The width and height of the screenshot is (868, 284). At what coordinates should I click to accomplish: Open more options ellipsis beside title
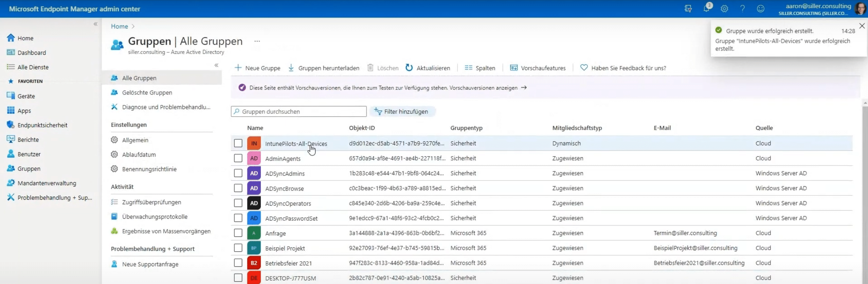pyautogui.click(x=257, y=41)
